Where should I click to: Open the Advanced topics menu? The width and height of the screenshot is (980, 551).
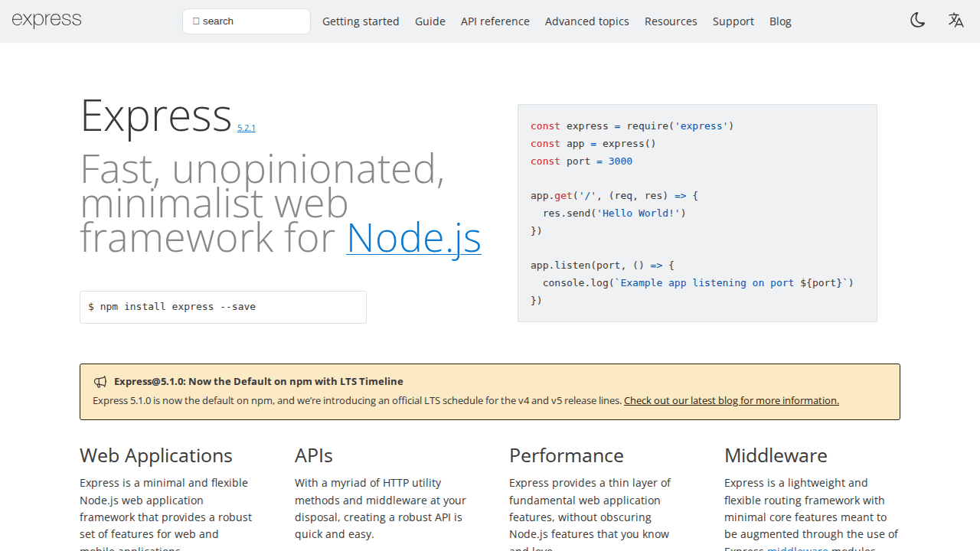586,21
